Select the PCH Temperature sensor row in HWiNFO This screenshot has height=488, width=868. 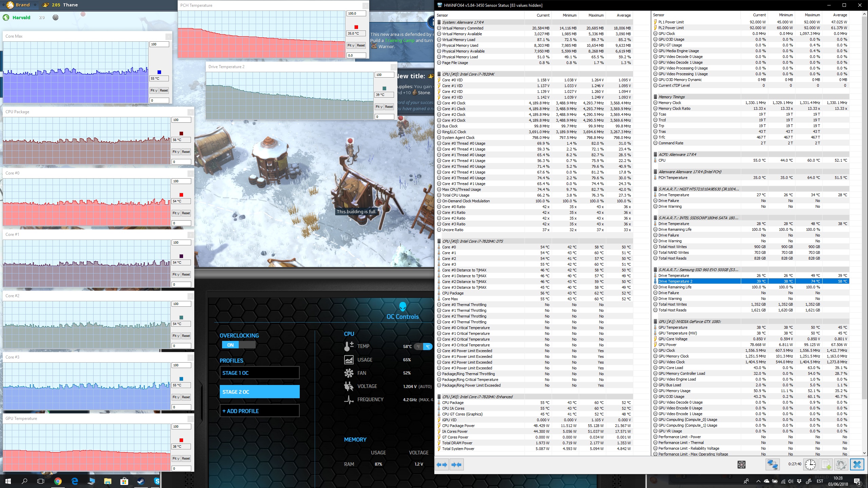point(751,178)
